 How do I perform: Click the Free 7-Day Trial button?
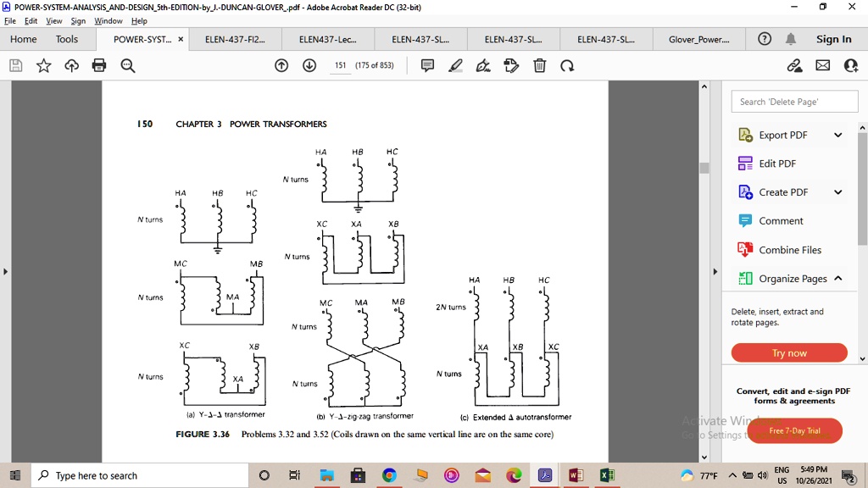[794, 430]
